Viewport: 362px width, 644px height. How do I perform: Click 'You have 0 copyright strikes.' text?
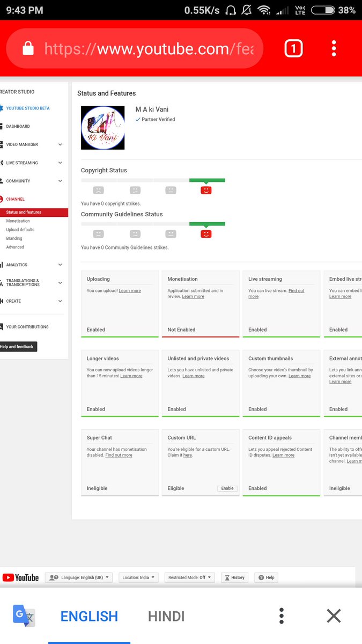tap(111, 204)
